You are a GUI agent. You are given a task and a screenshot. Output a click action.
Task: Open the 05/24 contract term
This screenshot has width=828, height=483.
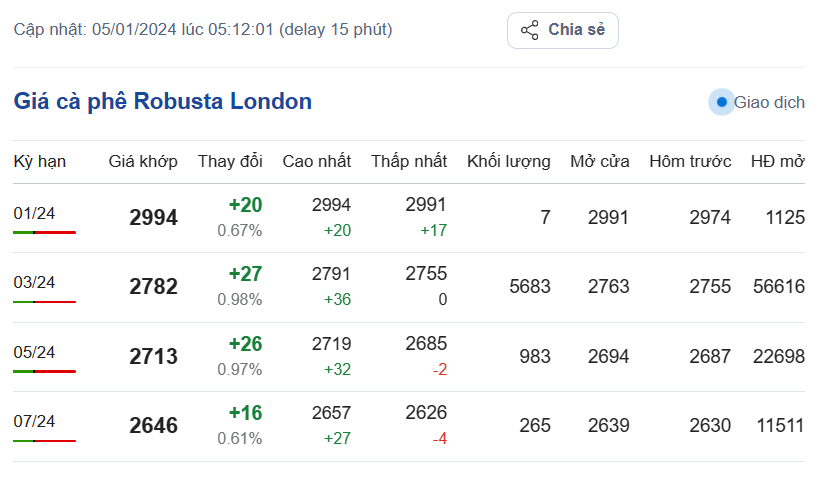pyautogui.click(x=34, y=352)
